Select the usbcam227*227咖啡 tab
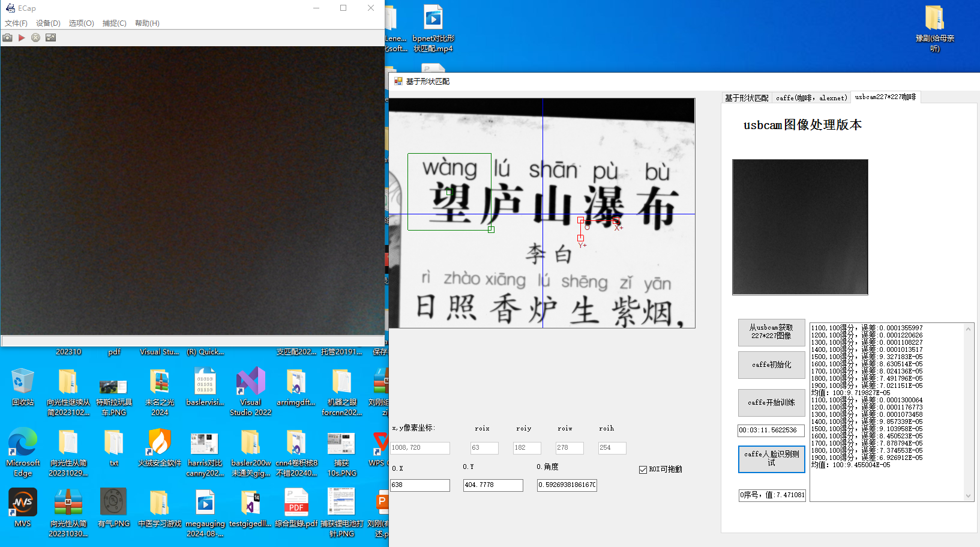 pyautogui.click(x=885, y=97)
